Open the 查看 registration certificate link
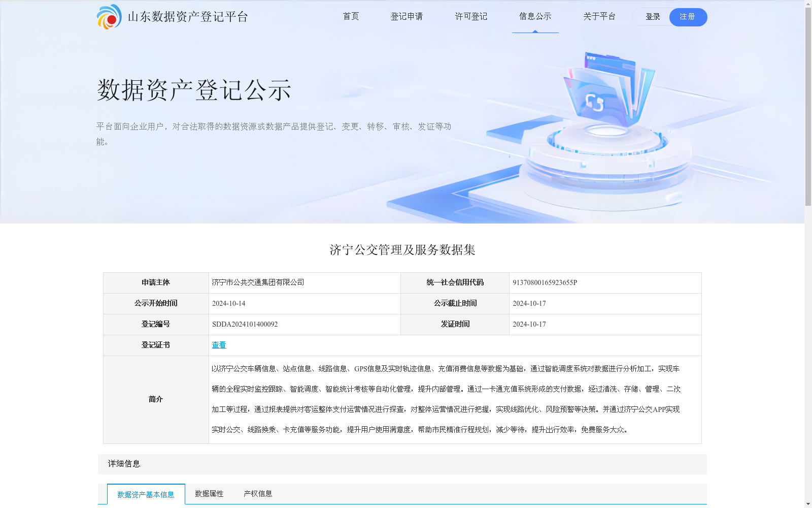 point(219,345)
